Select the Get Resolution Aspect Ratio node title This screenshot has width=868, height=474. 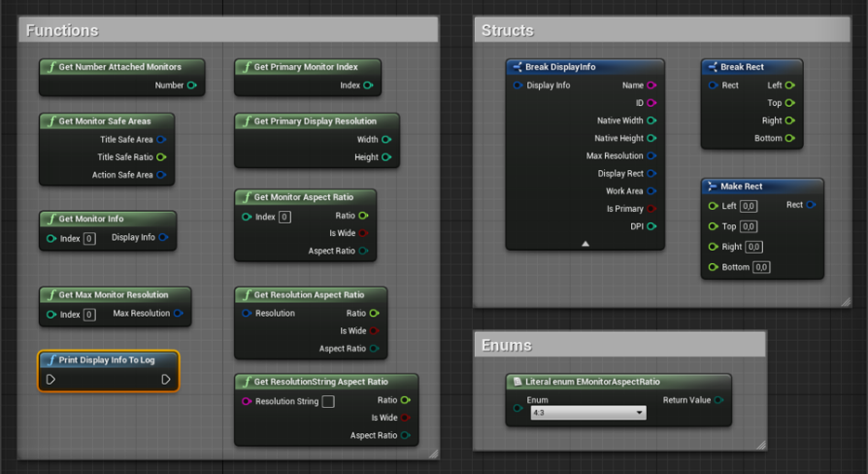coord(311,295)
